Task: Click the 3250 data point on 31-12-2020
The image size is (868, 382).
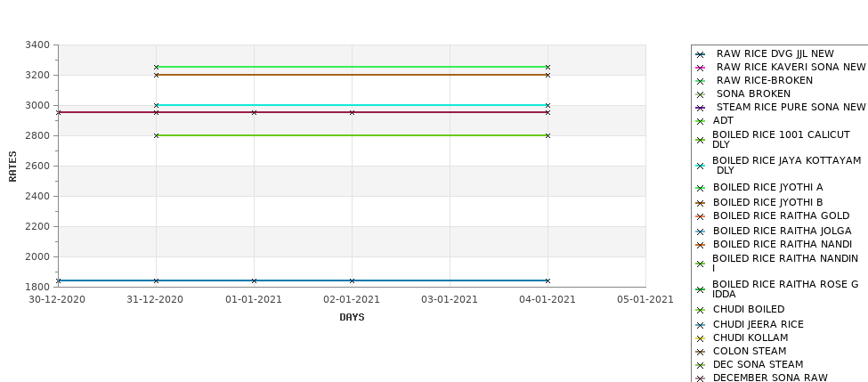Action: [x=156, y=67]
